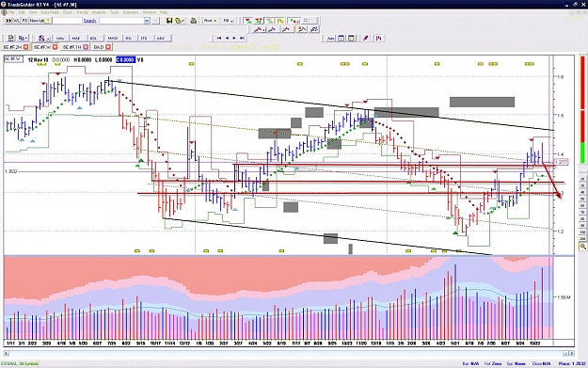Screen dimensions: 588x368
Task: Click the third red zigzag line tool icon
Action: (x=286, y=29)
